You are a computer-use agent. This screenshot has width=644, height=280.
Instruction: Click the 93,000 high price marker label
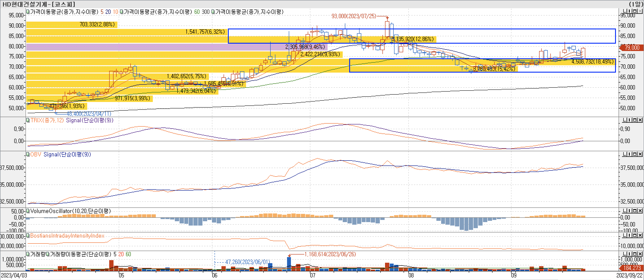[x=354, y=16]
